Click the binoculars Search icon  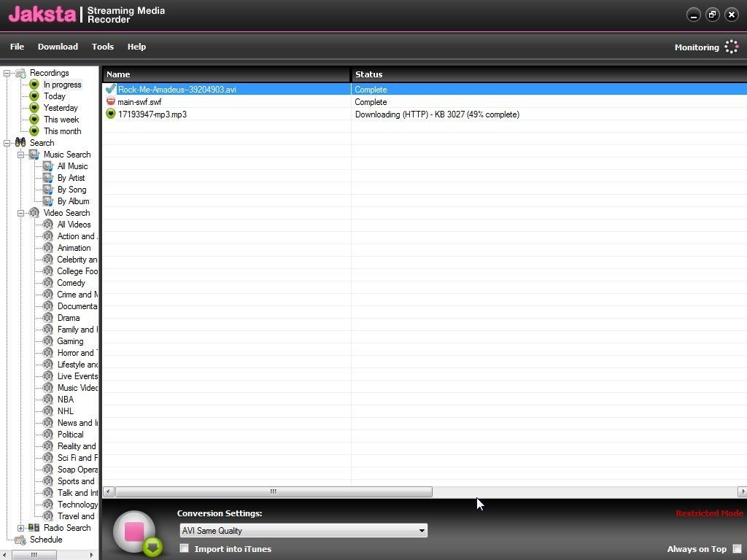point(20,143)
